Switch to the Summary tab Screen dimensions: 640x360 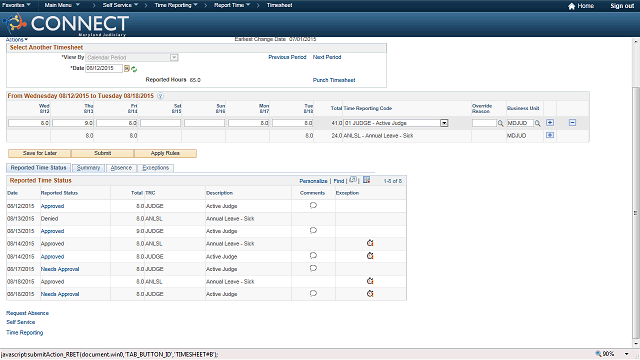pyautogui.click(x=88, y=168)
